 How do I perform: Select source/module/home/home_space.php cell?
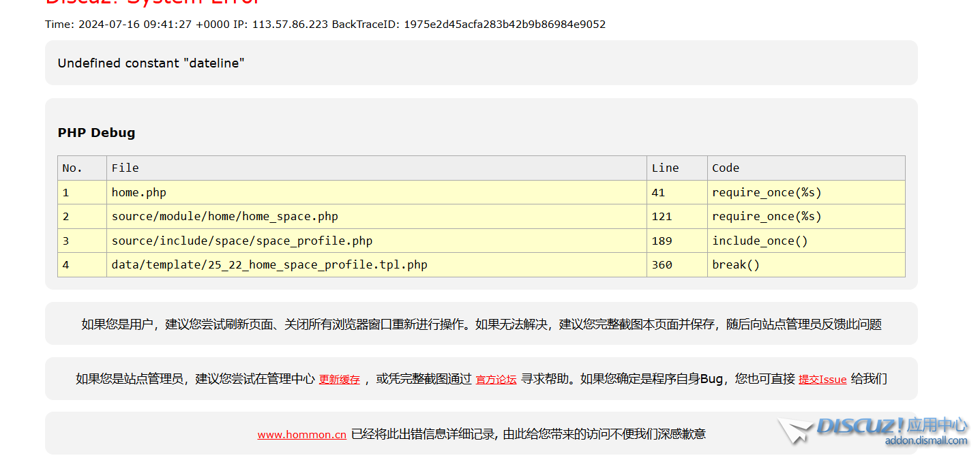pyautogui.click(x=376, y=217)
